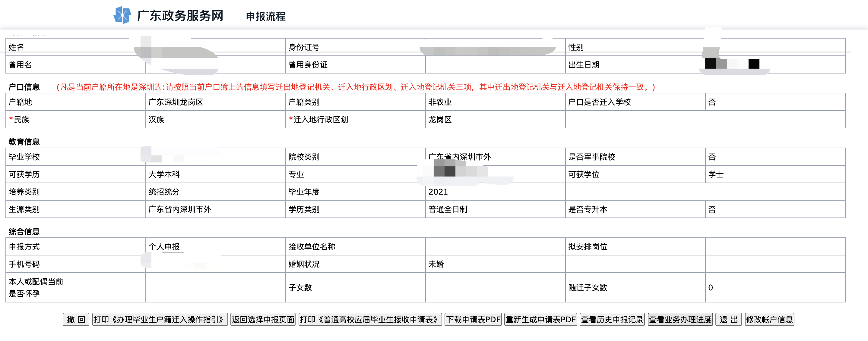
Task: Click the 婚姻状况 label
Action: pos(304,264)
